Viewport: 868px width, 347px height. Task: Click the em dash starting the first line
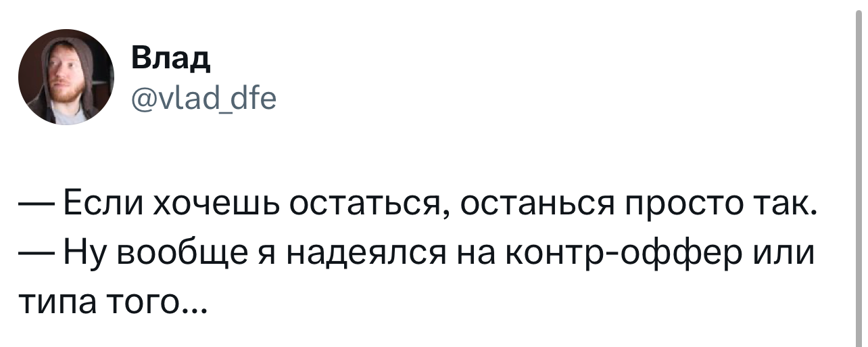34,203
